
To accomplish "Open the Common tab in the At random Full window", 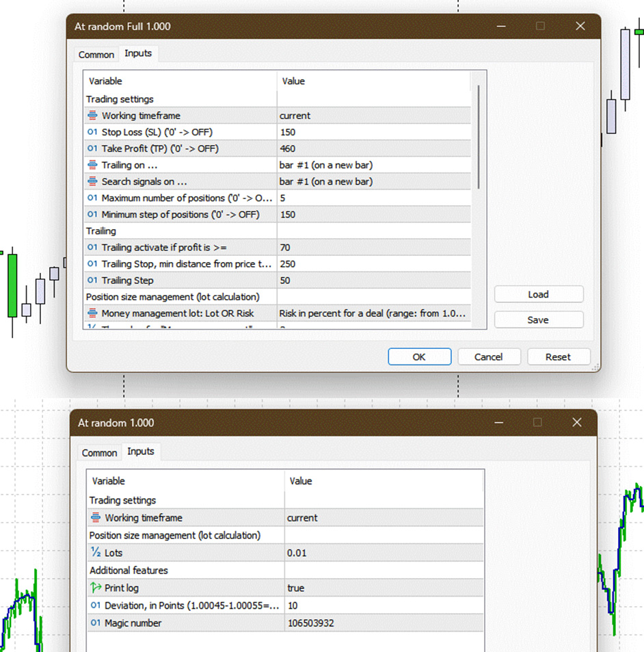I will 96,55.
